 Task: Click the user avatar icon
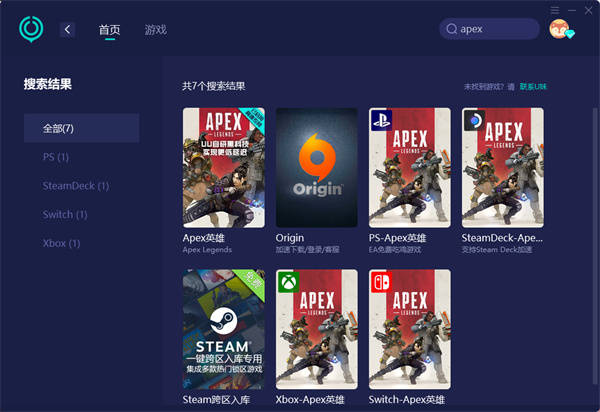tap(559, 29)
